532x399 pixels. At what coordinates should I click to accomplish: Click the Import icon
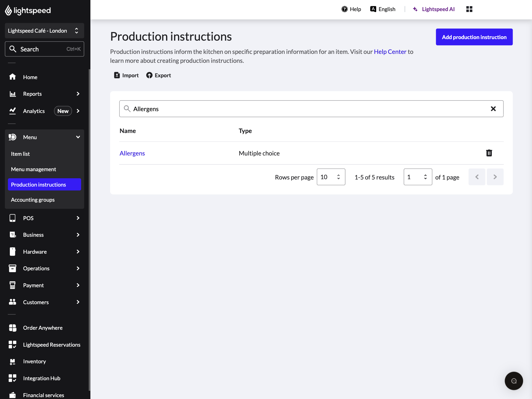point(117,75)
